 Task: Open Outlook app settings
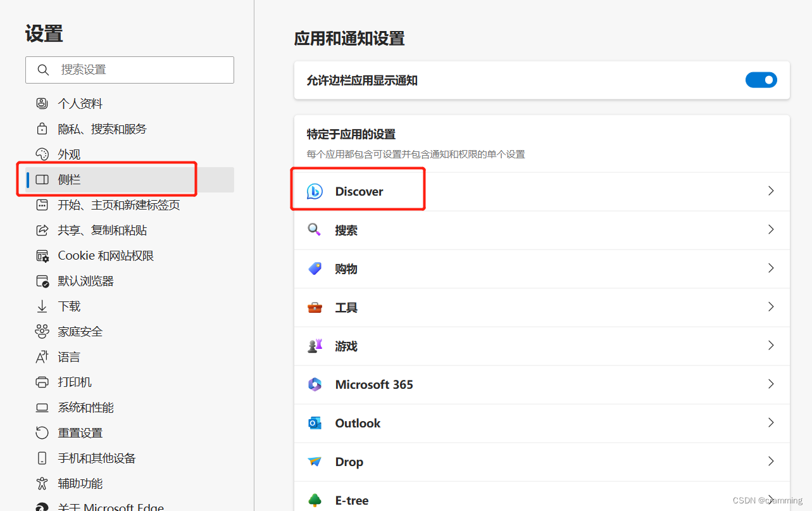click(x=542, y=423)
